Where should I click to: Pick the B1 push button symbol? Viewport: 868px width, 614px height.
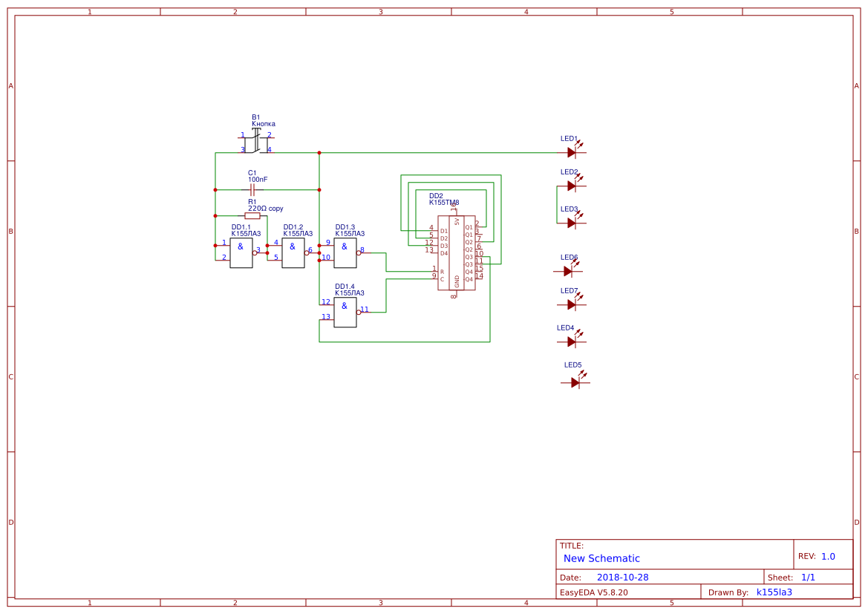(x=256, y=143)
